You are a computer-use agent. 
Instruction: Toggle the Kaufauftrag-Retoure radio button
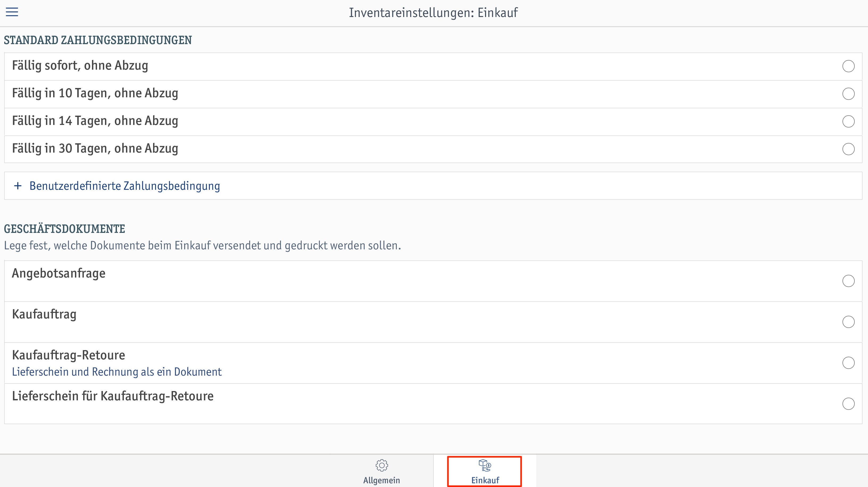(848, 363)
